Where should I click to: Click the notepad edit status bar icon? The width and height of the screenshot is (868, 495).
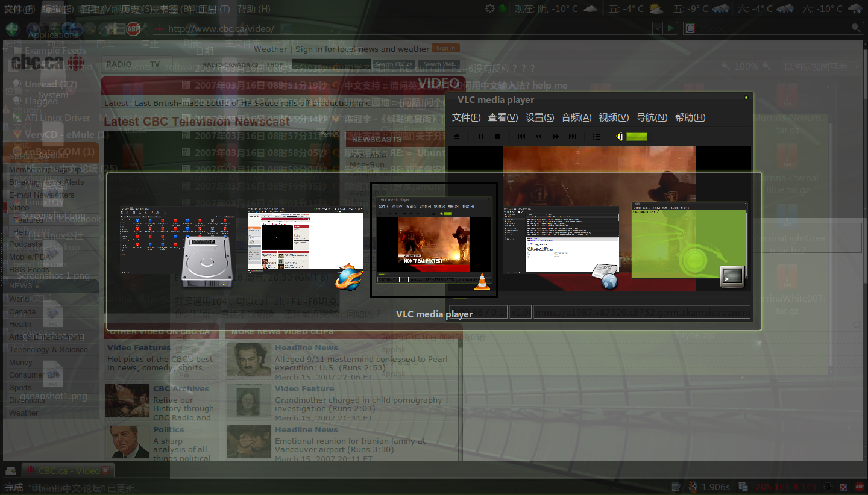[676, 487]
